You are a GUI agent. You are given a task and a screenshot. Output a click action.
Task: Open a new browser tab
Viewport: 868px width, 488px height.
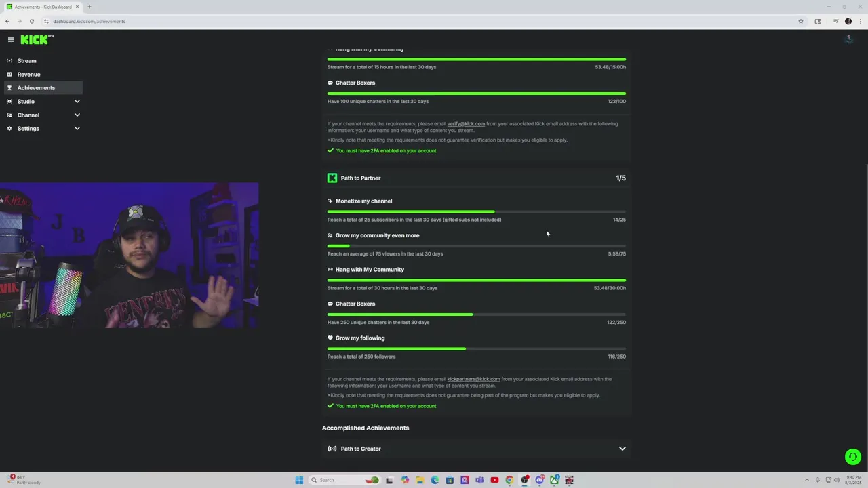click(x=89, y=7)
